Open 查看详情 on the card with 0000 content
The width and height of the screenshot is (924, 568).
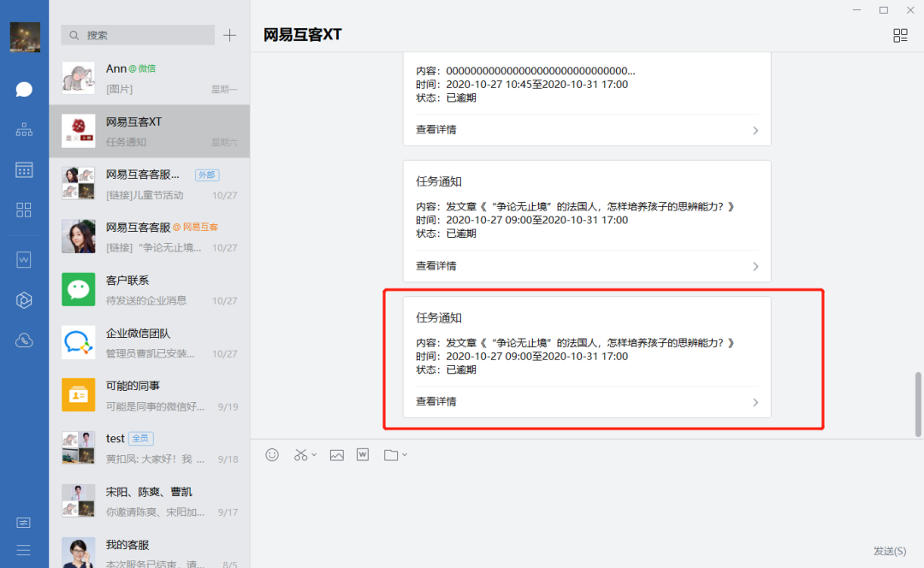[587, 130]
